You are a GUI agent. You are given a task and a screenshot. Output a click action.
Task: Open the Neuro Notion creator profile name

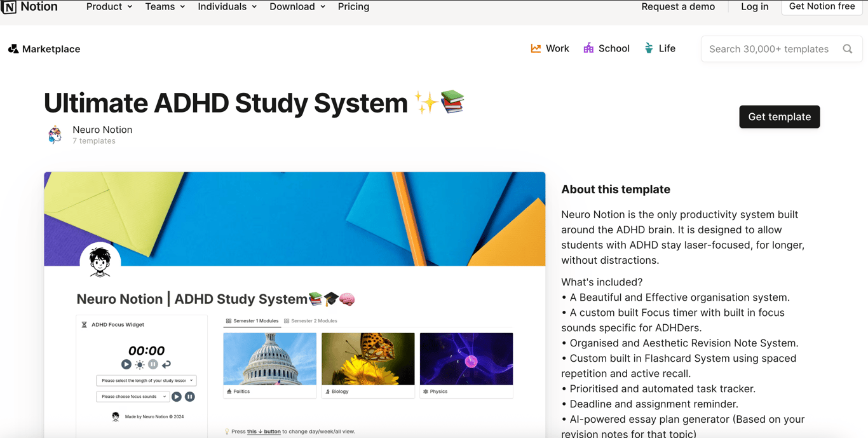(x=102, y=130)
